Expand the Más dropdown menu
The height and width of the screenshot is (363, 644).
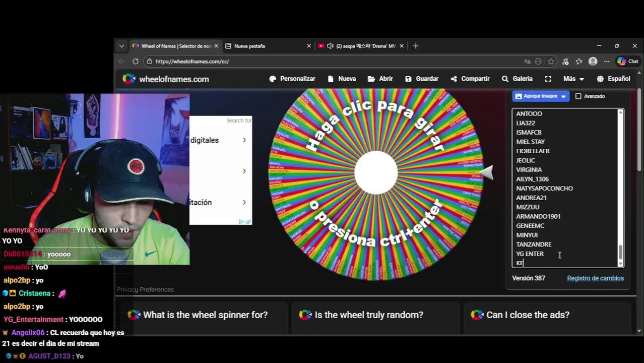[x=573, y=79]
